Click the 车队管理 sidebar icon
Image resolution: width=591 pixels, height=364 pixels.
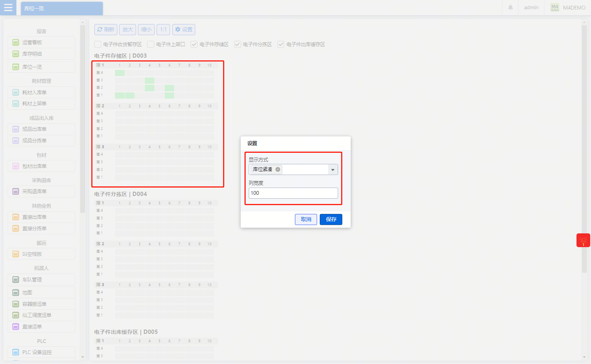click(16, 280)
